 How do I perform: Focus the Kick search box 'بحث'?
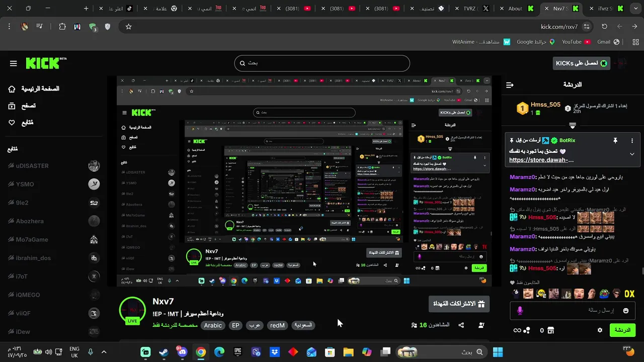click(x=322, y=63)
